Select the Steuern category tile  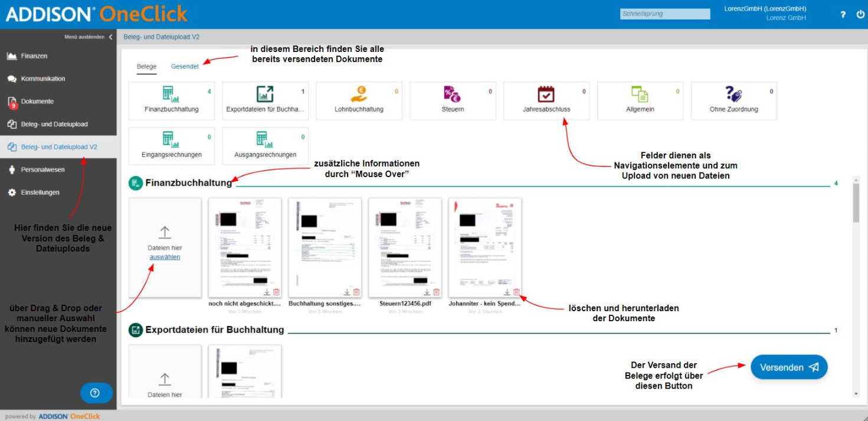[x=453, y=101]
